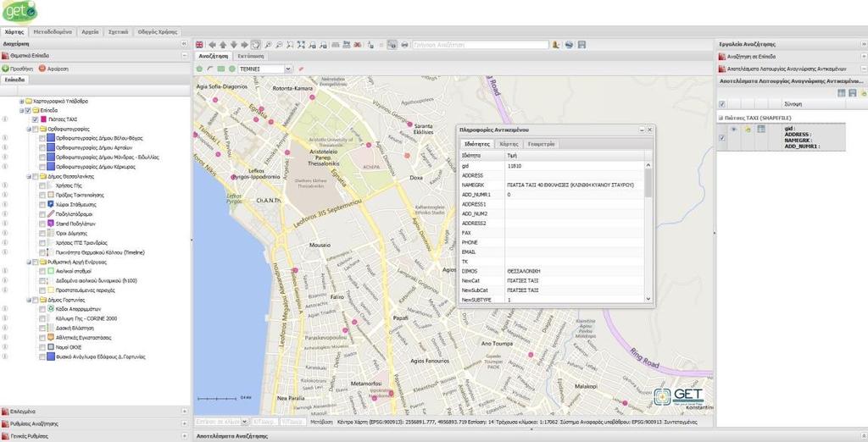Click the globe icon in top toolbar
The width and height of the screenshot is (868, 442).
pyautogui.click(x=569, y=45)
